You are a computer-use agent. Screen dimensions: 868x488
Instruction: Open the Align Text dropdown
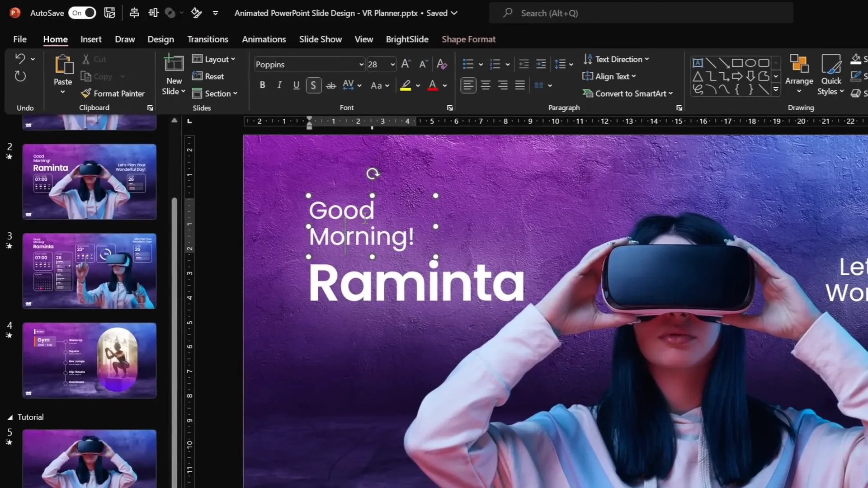pos(609,76)
